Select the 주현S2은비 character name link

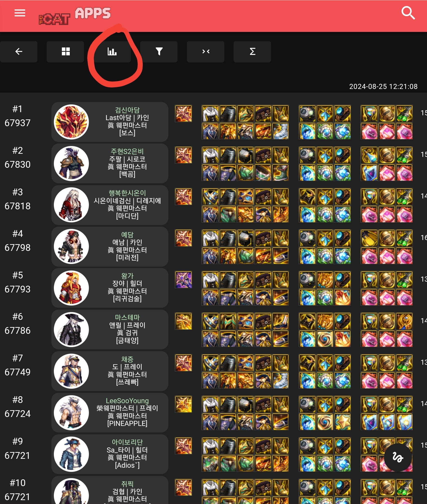127,152
